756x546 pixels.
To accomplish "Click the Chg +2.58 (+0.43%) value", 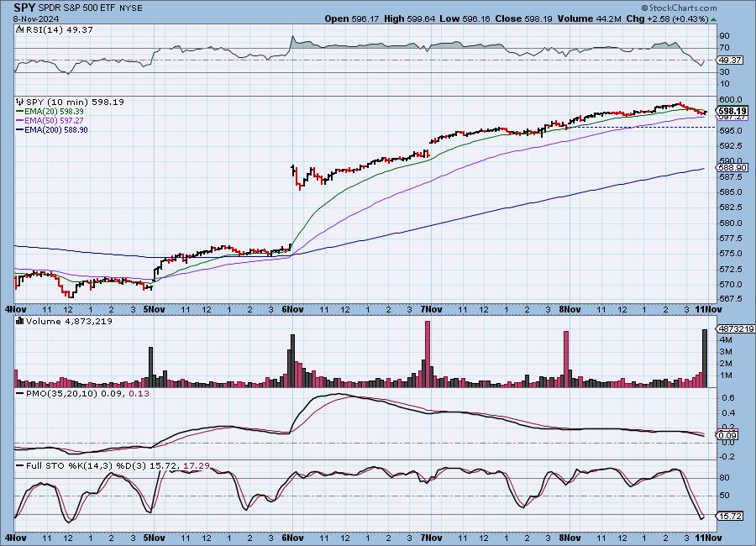I will (x=667, y=18).
